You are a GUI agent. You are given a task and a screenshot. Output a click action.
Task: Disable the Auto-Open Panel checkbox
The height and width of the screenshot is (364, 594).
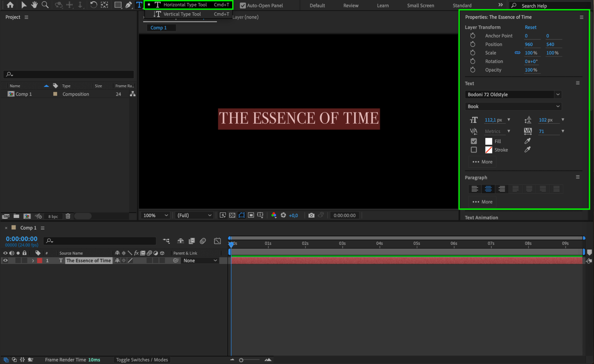click(243, 5)
